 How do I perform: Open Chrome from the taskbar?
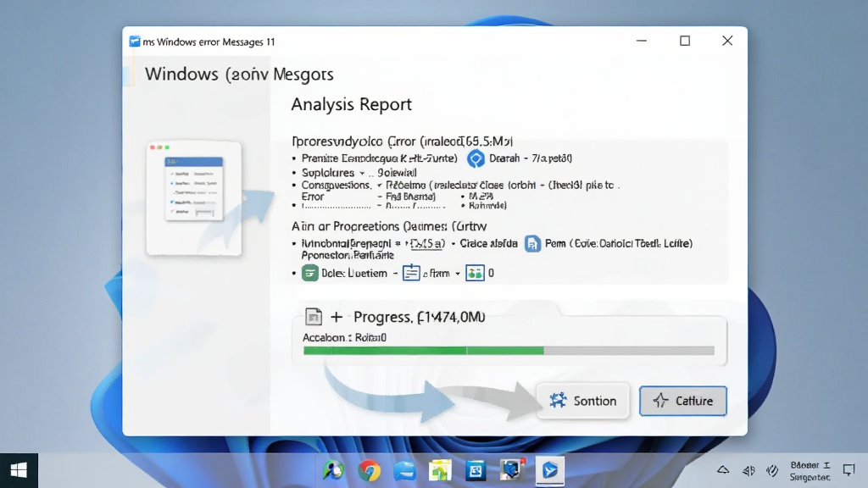(x=369, y=470)
